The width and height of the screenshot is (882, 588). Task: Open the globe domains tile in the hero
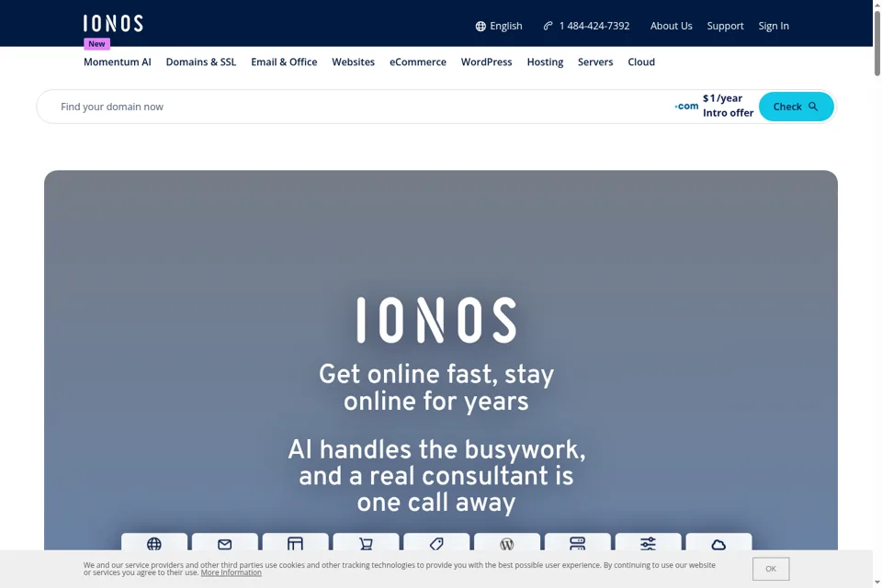pyautogui.click(x=154, y=542)
